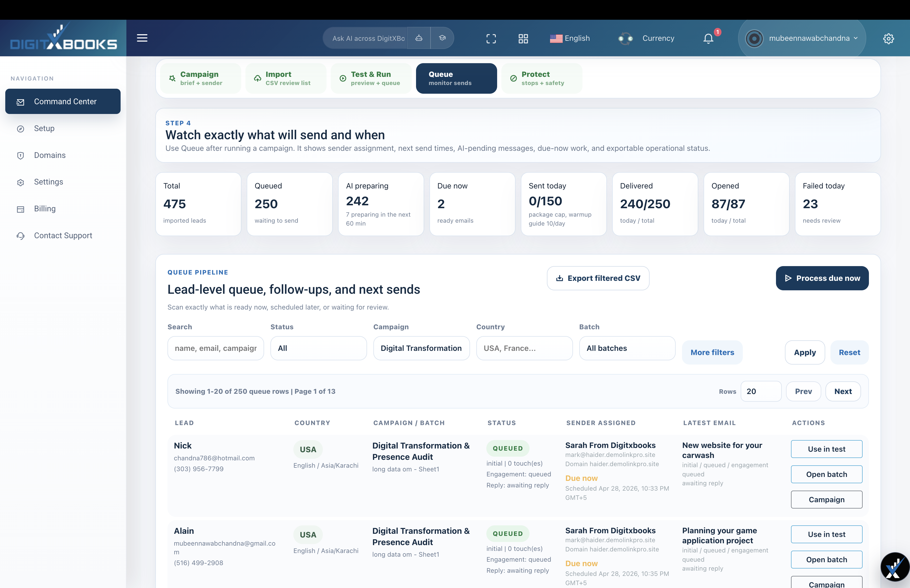This screenshot has width=910, height=588.
Task: Open Domains in the navigation sidebar
Action: 50,155
